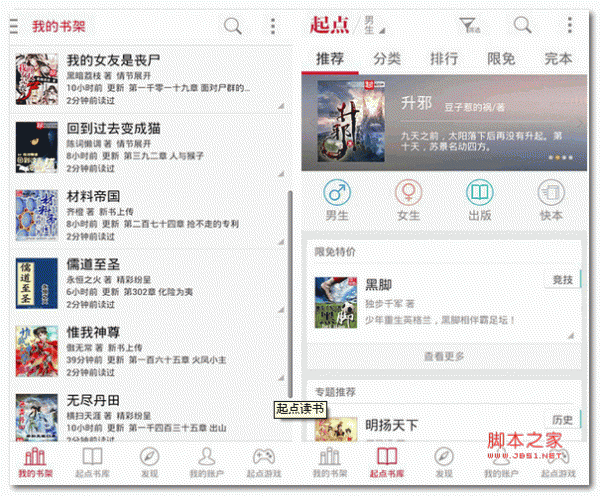Open the overflow dots in 起点 header
The image size is (600, 496).
pos(570,26)
